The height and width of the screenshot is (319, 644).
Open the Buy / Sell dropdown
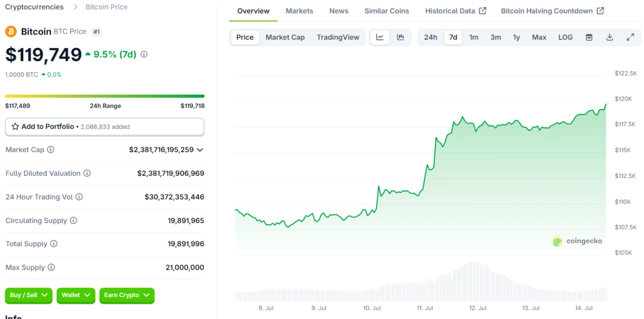pos(29,295)
